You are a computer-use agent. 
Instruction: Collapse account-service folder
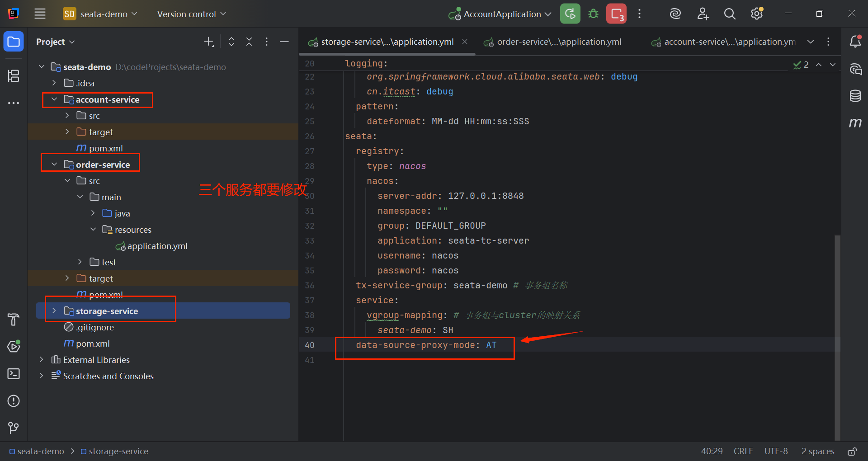(54, 99)
